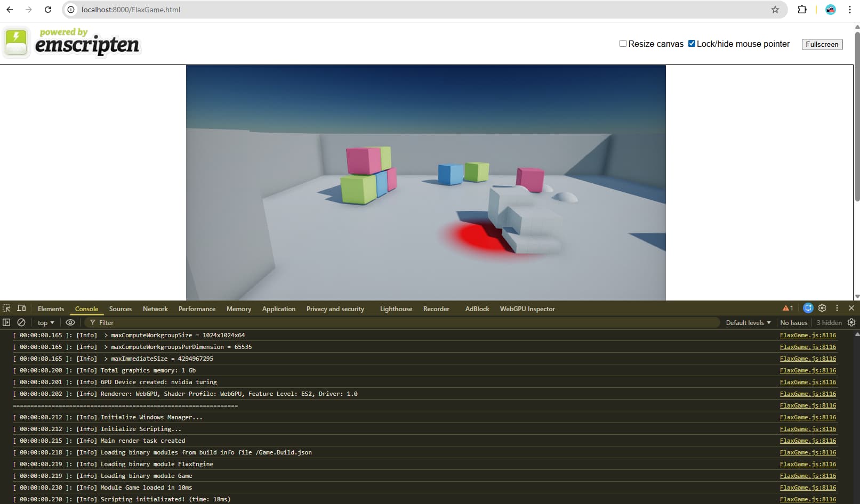Screen dimensions: 860x504
Task: Bookmark this page with the star icon
Action: 775,10
